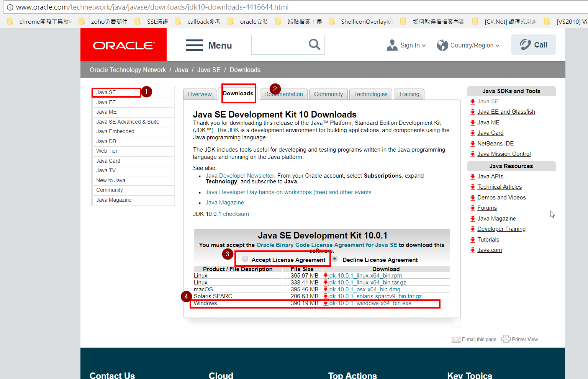Screen dimensions: 588x379
Task: Open Demos and Videos link
Action: tap(501, 198)
